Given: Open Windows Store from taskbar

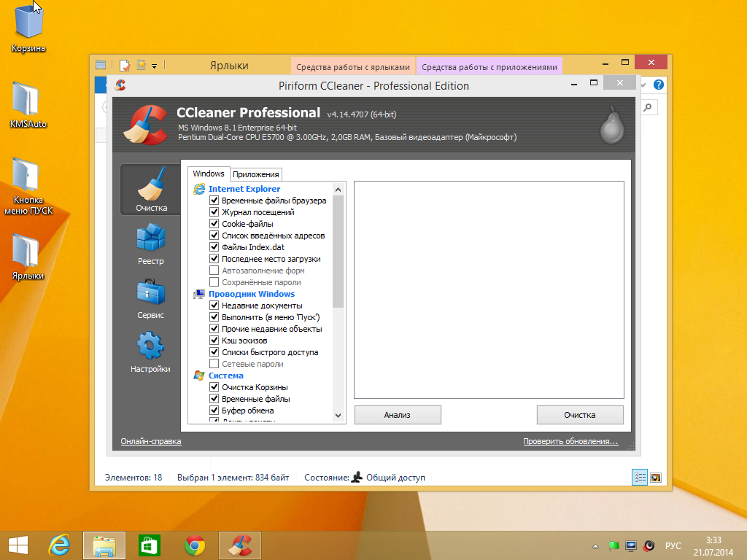Looking at the screenshot, I should point(149,545).
